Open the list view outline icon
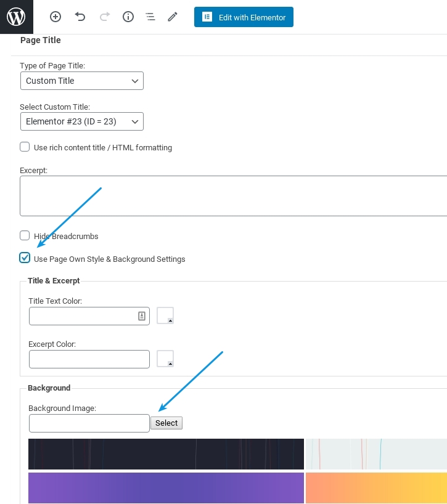The image size is (447, 504). (x=150, y=17)
